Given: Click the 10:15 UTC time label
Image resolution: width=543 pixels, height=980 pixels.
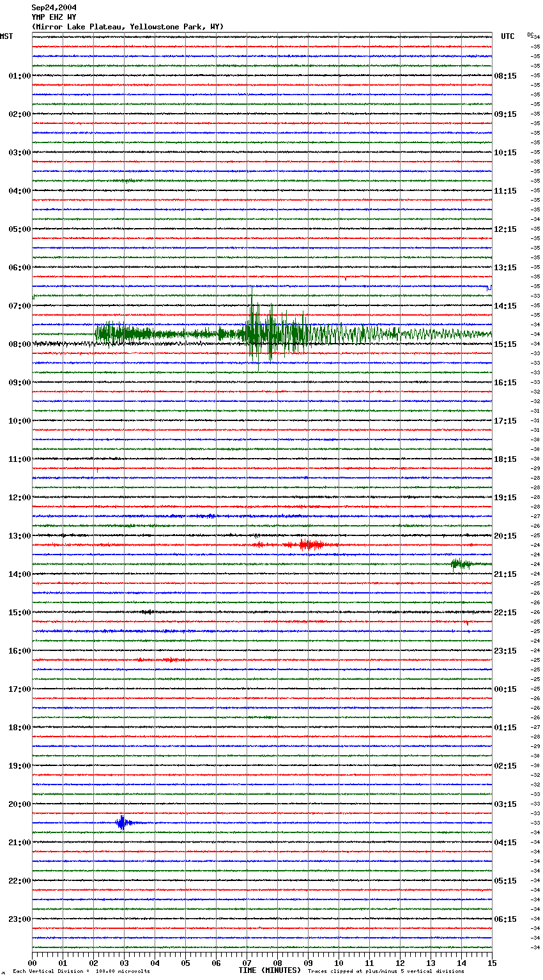Looking at the screenshot, I should click(x=505, y=153).
